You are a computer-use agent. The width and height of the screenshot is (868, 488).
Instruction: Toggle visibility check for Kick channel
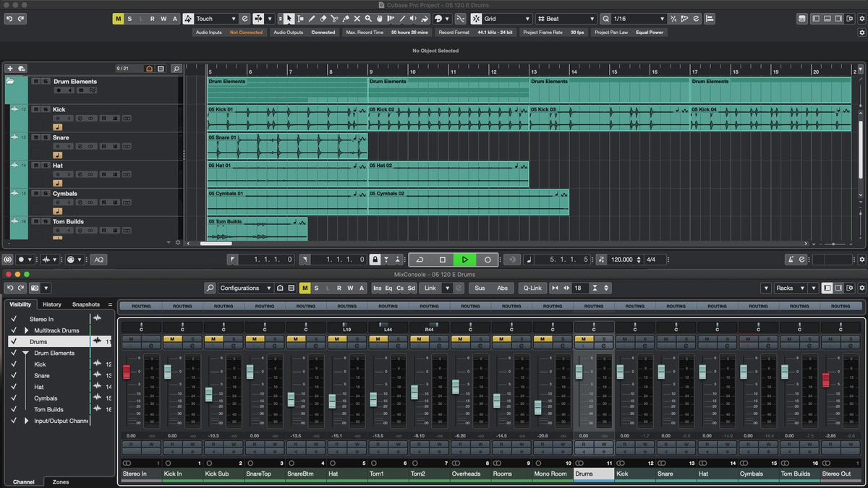tap(14, 364)
